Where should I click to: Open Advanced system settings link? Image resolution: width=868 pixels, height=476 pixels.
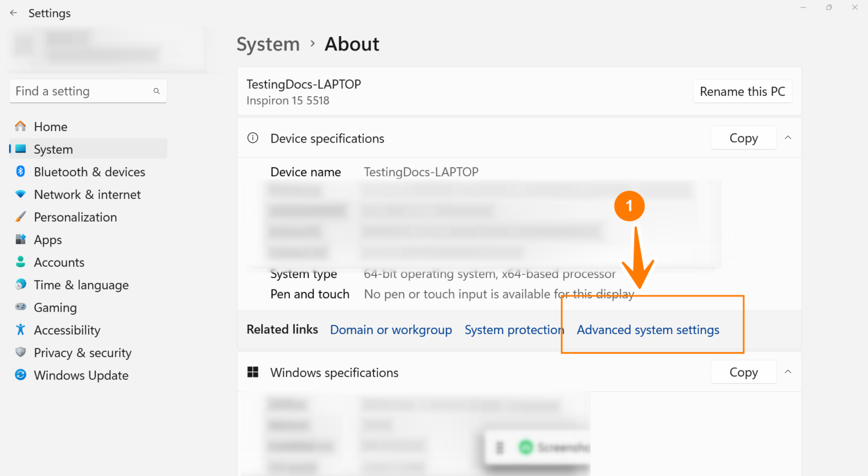(648, 330)
